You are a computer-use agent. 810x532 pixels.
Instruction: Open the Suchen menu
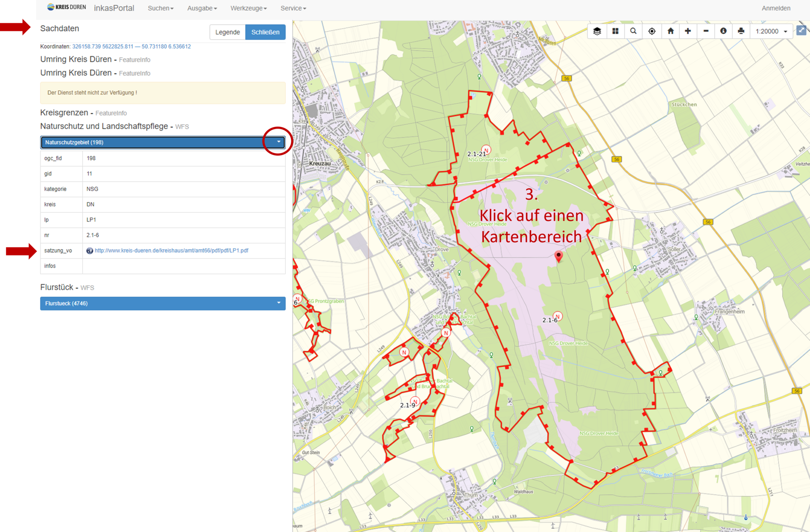[x=160, y=8]
